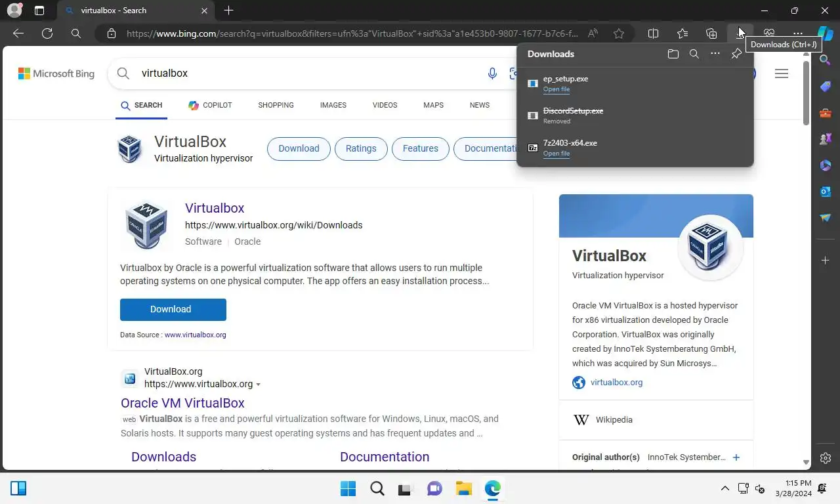The width and height of the screenshot is (840, 504).
Task: Expand dropdown arrow next to www.virtualbox.org
Action: (x=258, y=385)
